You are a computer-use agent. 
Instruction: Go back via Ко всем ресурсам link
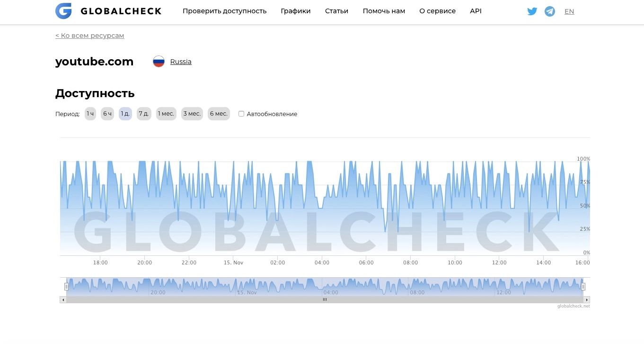click(x=90, y=36)
